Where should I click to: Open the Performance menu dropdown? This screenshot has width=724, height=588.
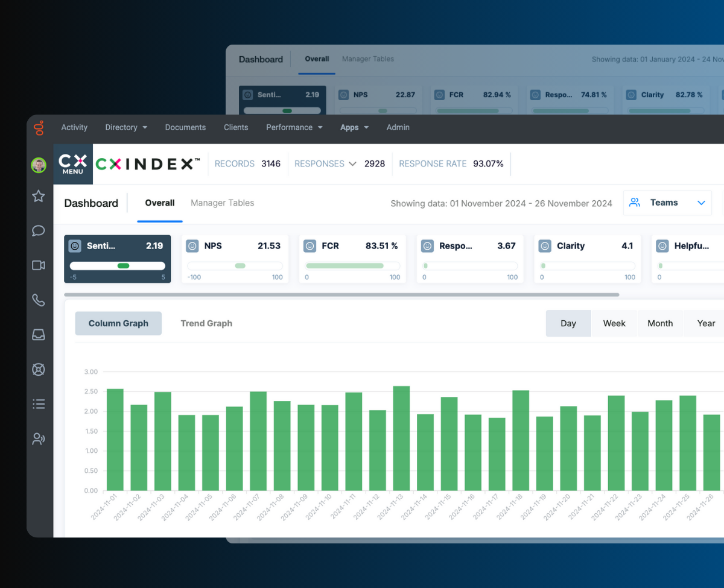[294, 127]
